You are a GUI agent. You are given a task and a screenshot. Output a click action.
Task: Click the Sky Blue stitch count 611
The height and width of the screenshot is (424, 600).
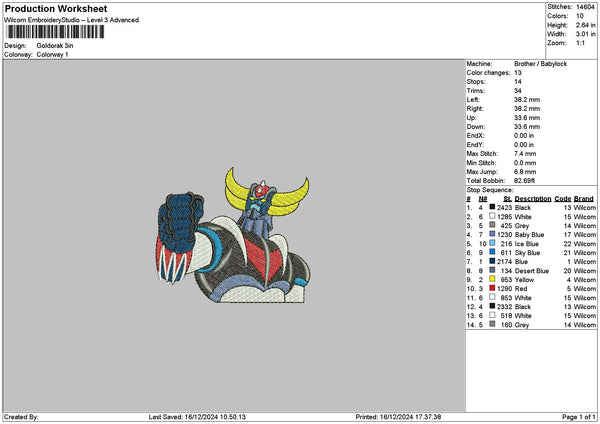[506, 253]
